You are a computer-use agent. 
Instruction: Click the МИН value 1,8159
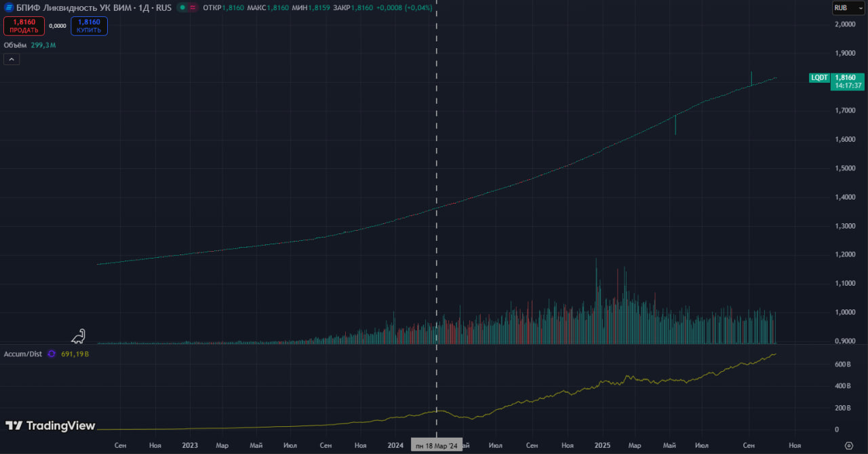[x=320, y=7]
